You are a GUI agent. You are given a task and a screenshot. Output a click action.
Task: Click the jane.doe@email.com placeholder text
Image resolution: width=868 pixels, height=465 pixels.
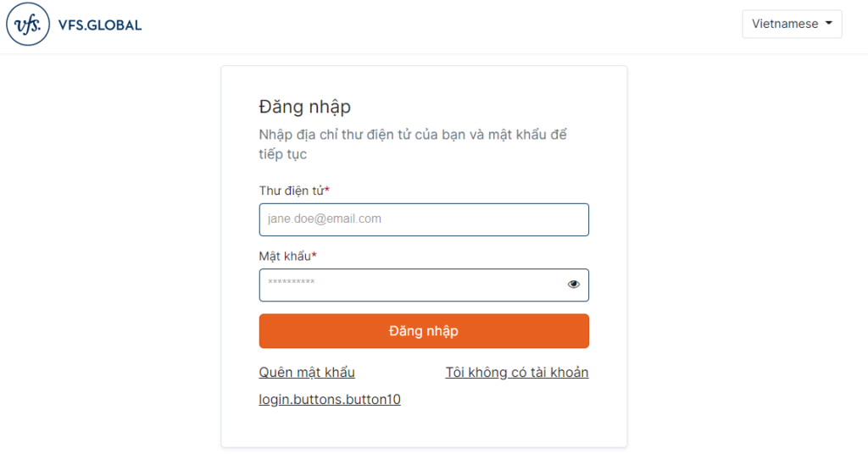[x=325, y=219]
